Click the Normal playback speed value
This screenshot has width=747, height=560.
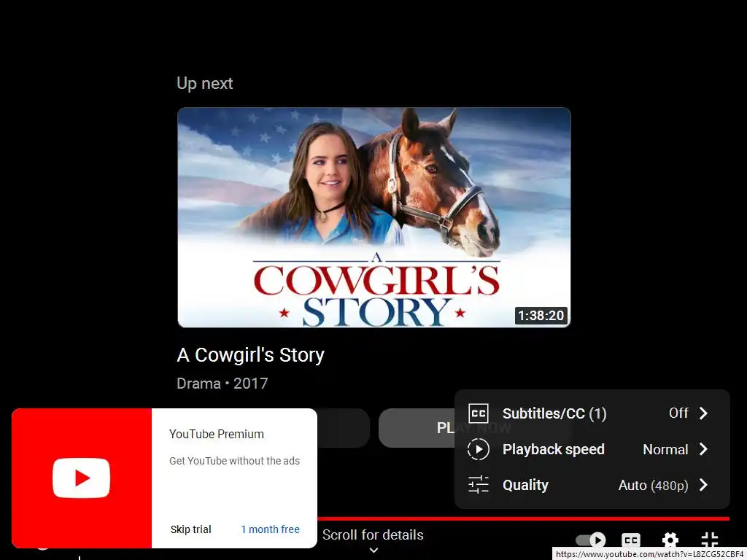[x=665, y=449]
